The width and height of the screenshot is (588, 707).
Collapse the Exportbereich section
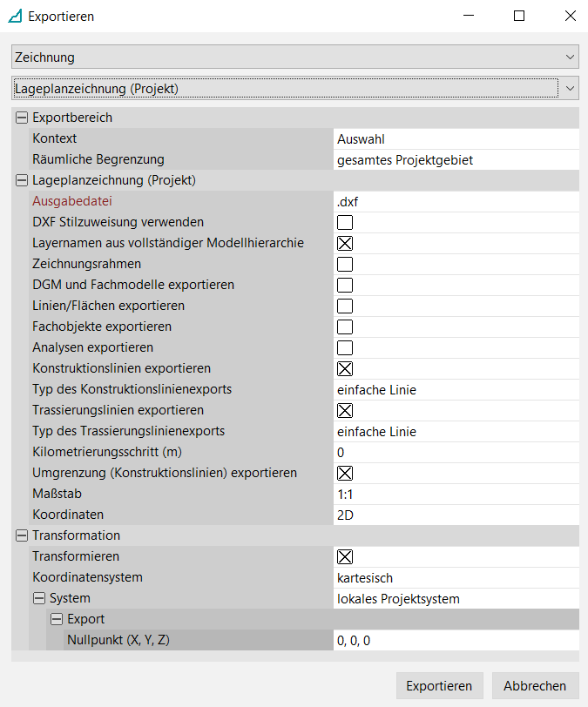pos(21,118)
